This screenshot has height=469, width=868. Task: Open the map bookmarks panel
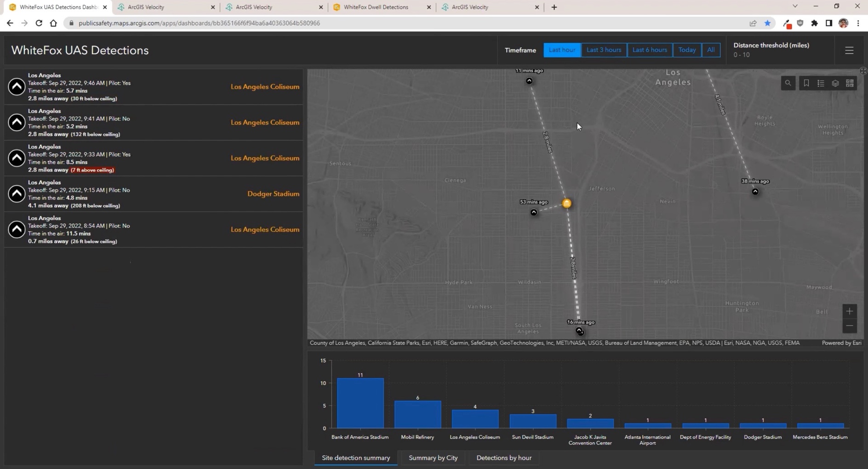click(x=805, y=83)
